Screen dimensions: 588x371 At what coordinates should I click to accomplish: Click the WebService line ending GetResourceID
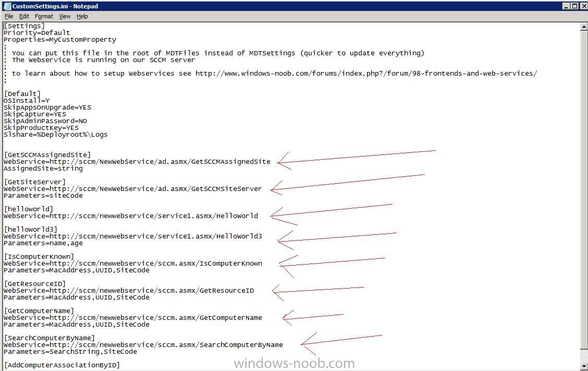(129, 290)
